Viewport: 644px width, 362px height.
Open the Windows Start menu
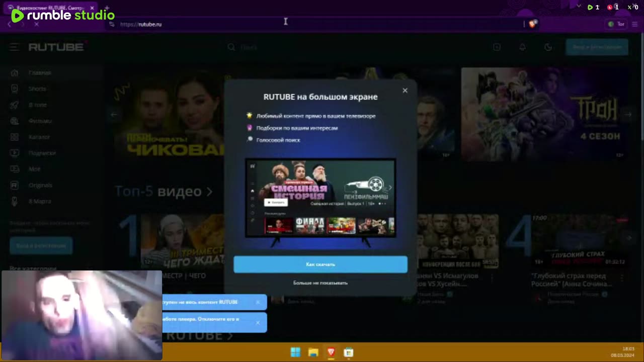point(295,352)
